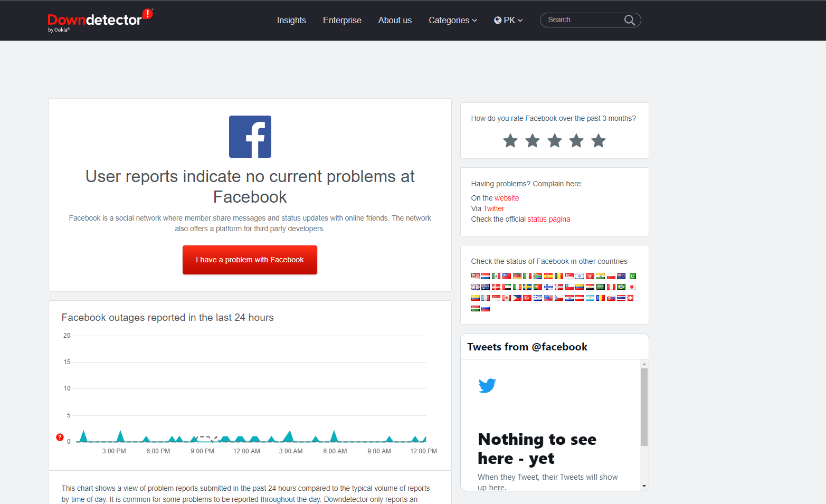826x504 pixels.
Task: Open the official status pagina link
Action: [x=549, y=219]
